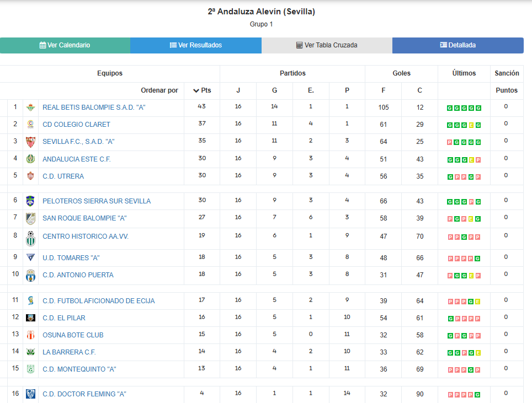
Task: Click the Centro Historico AA.VV. crest icon
Action: [30, 238]
